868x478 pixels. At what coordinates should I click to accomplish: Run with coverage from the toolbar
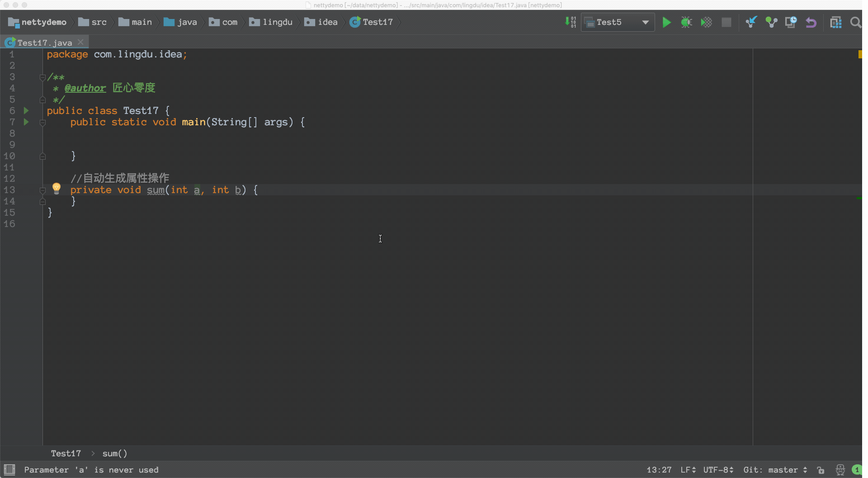[x=706, y=22]
